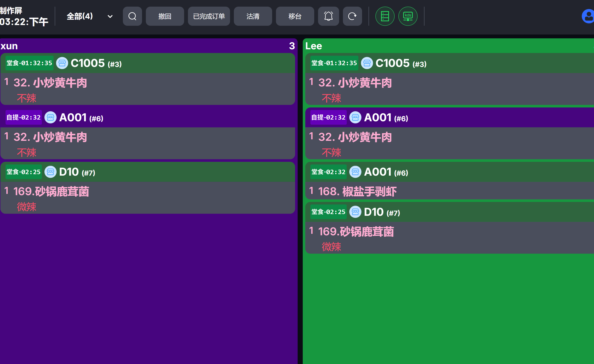Image resolution: width=594 pixels, height=364 pixels.
Task: Expand the 全部(4) filter dropdown
Action: (x=90, y=16)
